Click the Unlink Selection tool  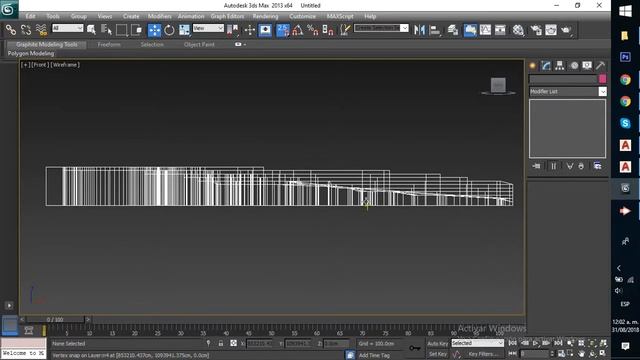pos(26,30)
